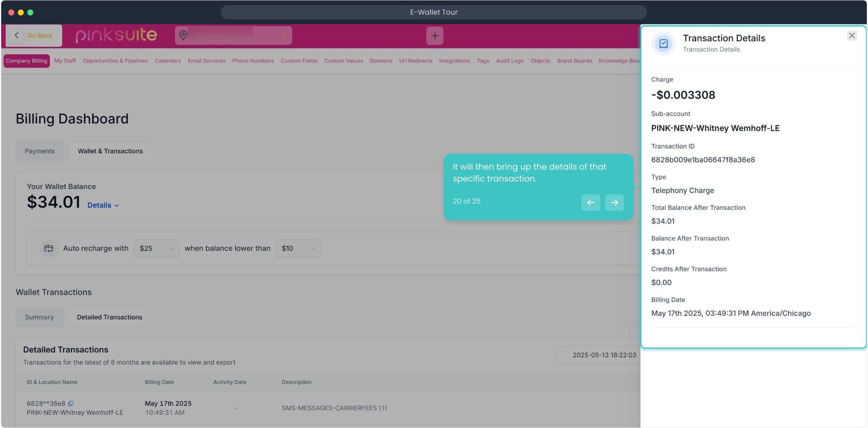Open the $25 recharge amount dropdown
The image size is (868, 428).
tap(156, 248)
